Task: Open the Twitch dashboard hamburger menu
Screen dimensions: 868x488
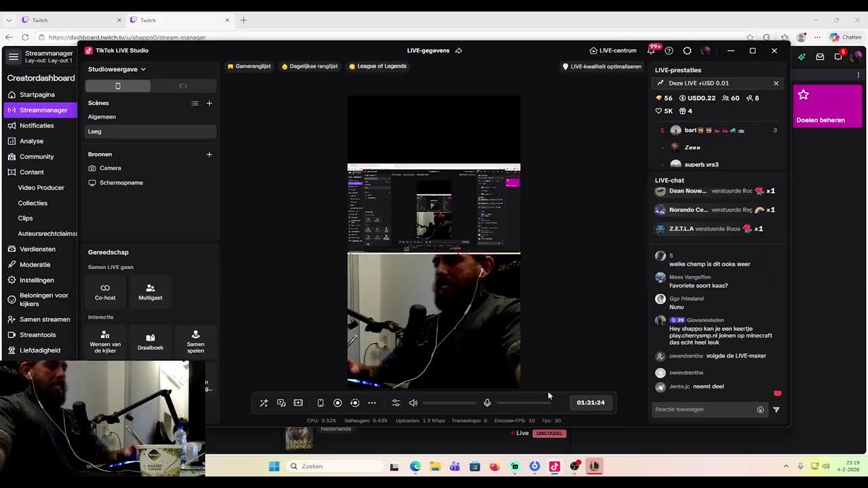Action: 13,57
